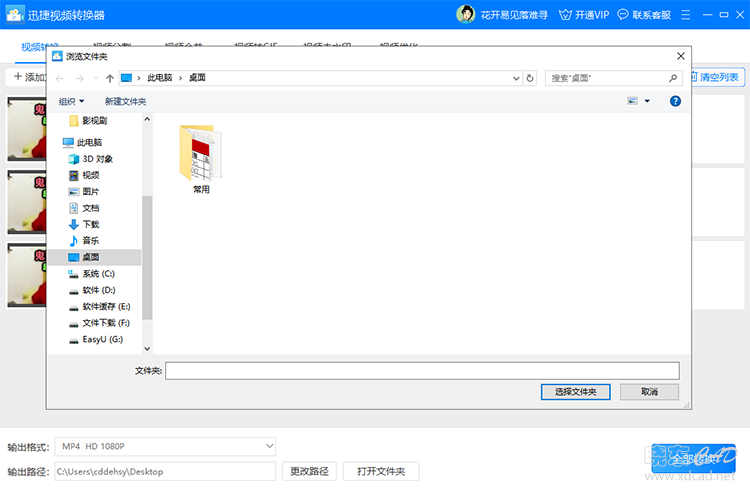Open the 开通VIP crown icon
Screen dimensions: 750x491
click(x=565, y=15)
